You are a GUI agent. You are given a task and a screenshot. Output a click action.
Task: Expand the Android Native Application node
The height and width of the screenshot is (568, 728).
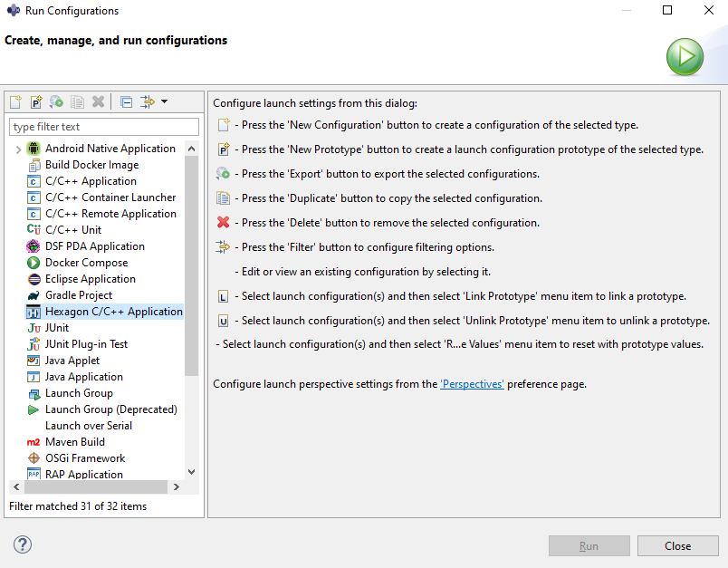pos(18,149)
